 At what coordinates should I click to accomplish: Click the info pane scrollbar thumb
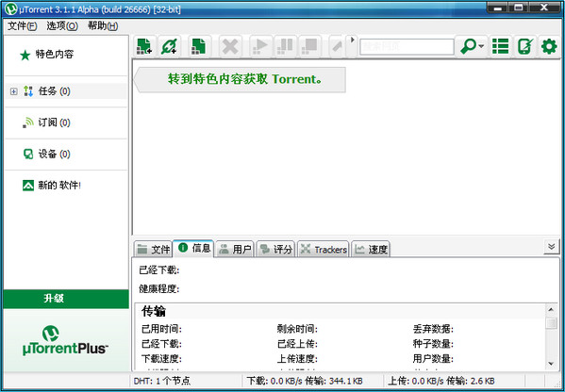[x=551, y=323]
